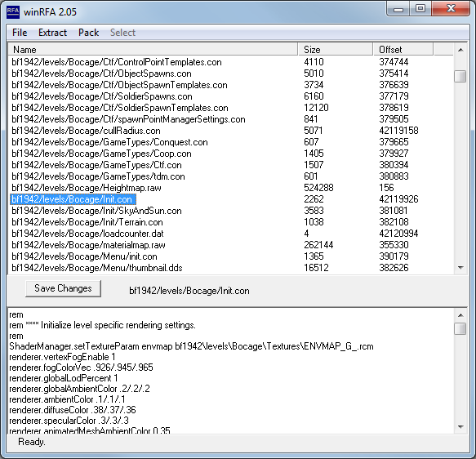Click the Save Changes button

(63, 288)
